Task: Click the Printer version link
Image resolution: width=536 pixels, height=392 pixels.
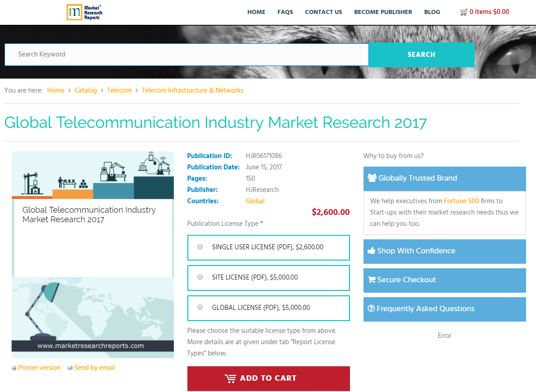Action: pyautogui.click(x=39, y=368)
